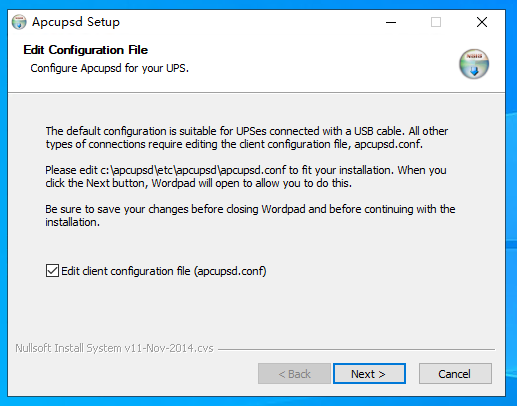Click the Nullsoft Install System version text
This screenshot has height=406, width=517.
point(114,348)
